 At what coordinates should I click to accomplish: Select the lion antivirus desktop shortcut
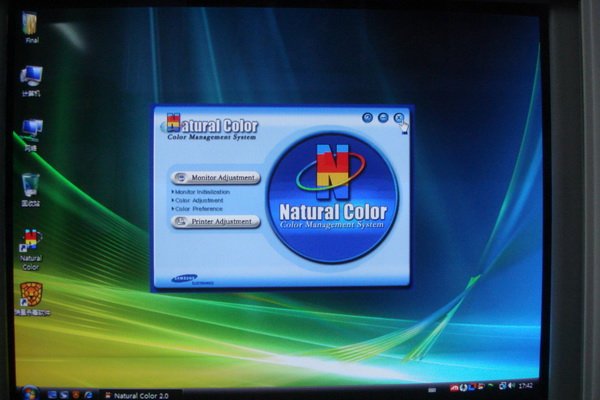tap(31, 299)
